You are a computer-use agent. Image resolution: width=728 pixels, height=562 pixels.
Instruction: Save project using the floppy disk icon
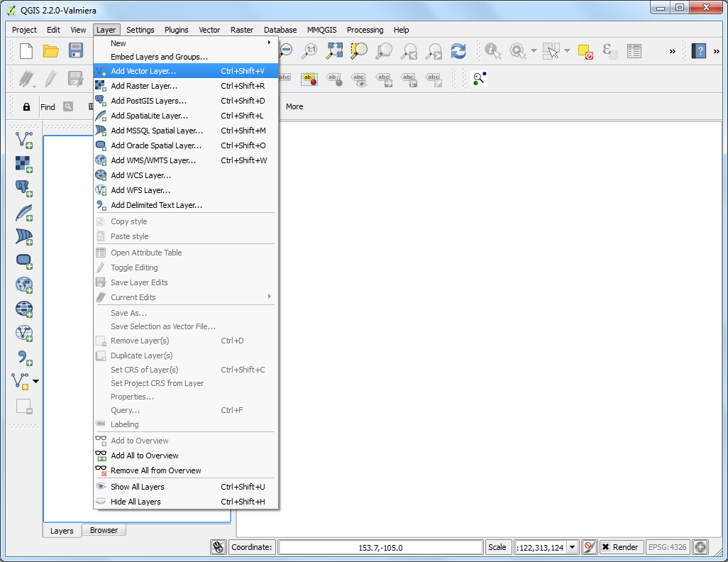tap(76, 50)
